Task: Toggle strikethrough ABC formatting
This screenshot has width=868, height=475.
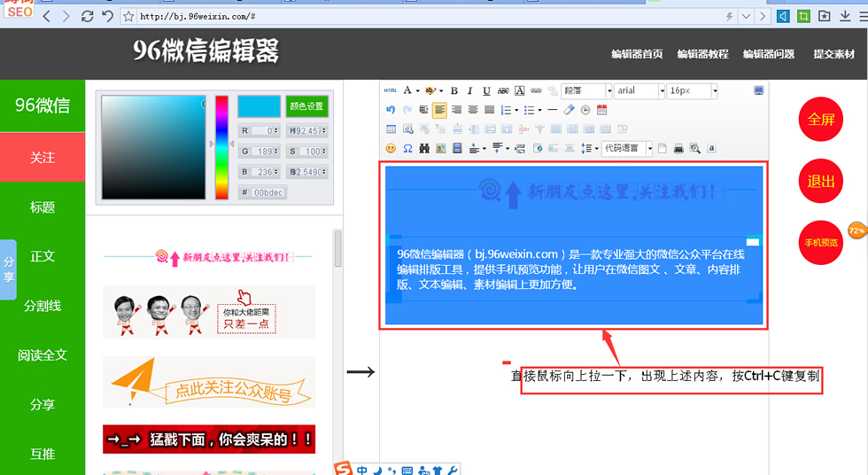Action: (503, 90)
